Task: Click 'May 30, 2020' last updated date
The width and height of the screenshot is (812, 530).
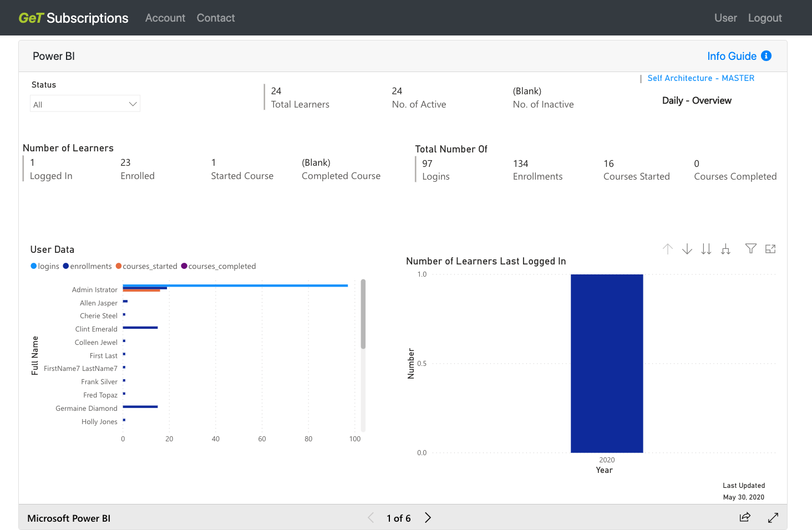Action: point(744,497)
